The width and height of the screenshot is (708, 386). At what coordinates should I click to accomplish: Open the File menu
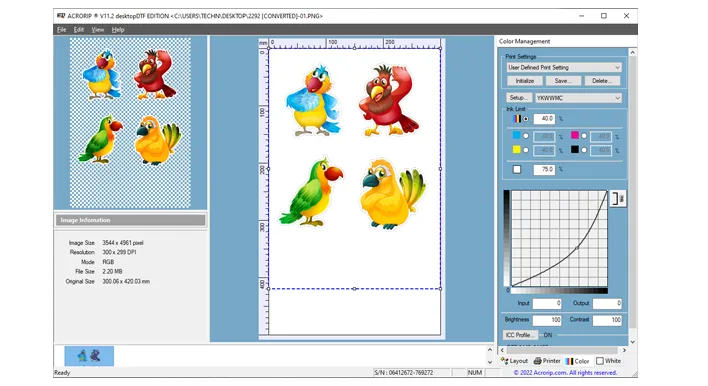pos(61,30)
